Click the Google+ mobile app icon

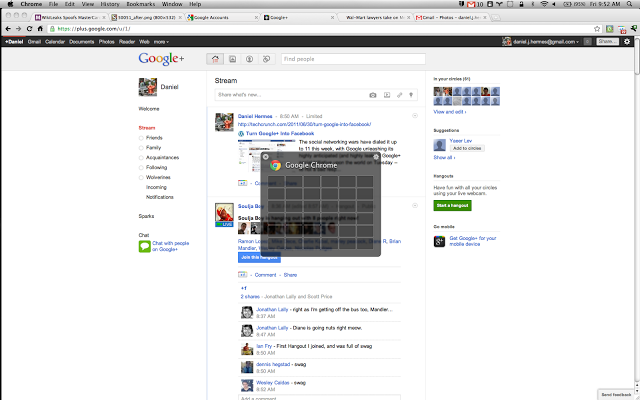pyautogui.click(x=439, y=242)
